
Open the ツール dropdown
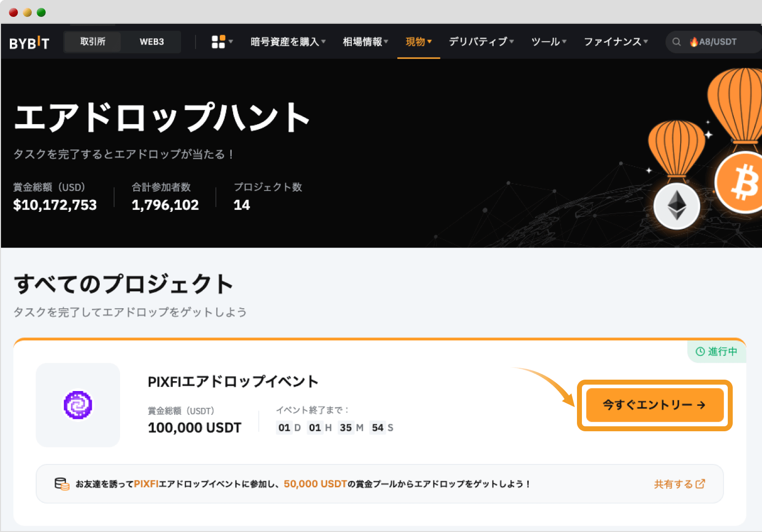pyautogui.click(x=549, y=42)
